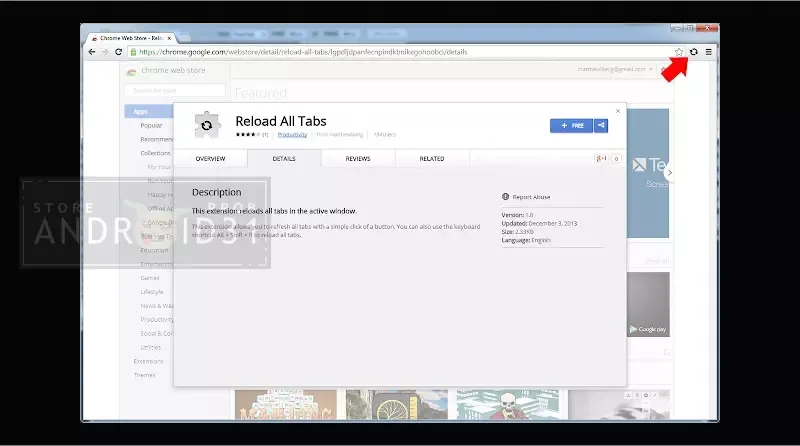Open Extensions in the sidebar

148,361
